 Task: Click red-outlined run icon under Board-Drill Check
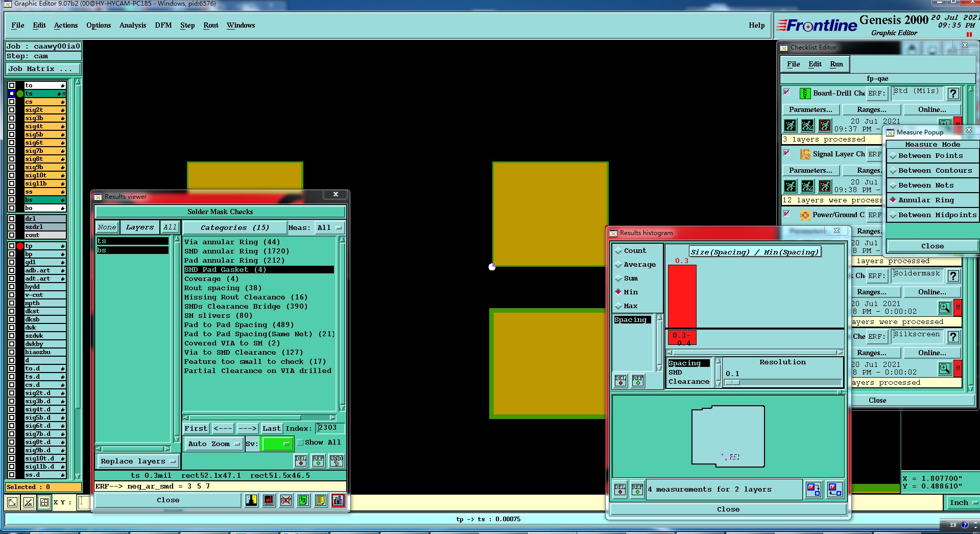pyautogui.click(x=825, y=125)
